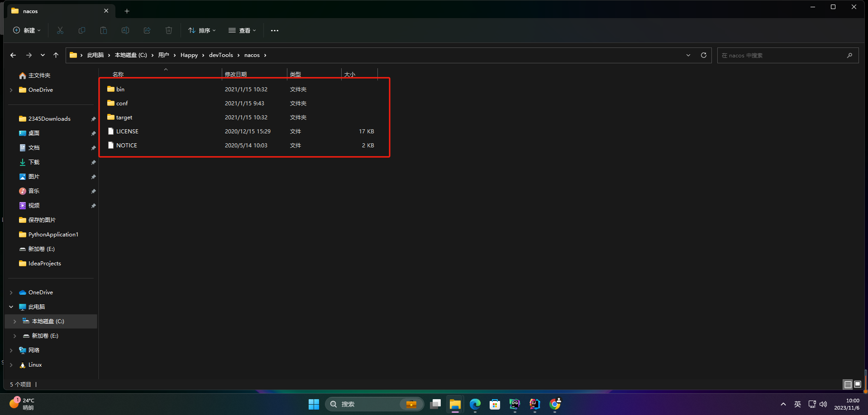Image resolution: width=868 pixels, height=415 pixels.
Task: Sort by 修改日期 column header
Action: pyautogui.click(x=236, y=74)
